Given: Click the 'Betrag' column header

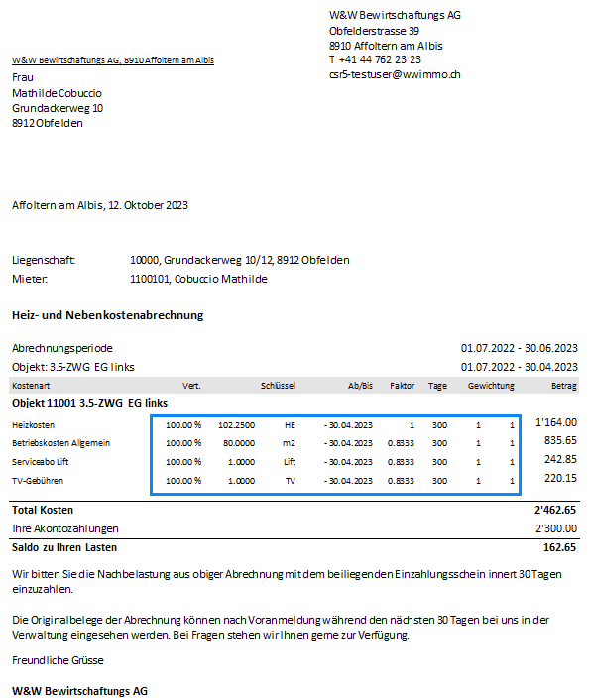Looking at the screenshot, I should (x=564, y=386).
